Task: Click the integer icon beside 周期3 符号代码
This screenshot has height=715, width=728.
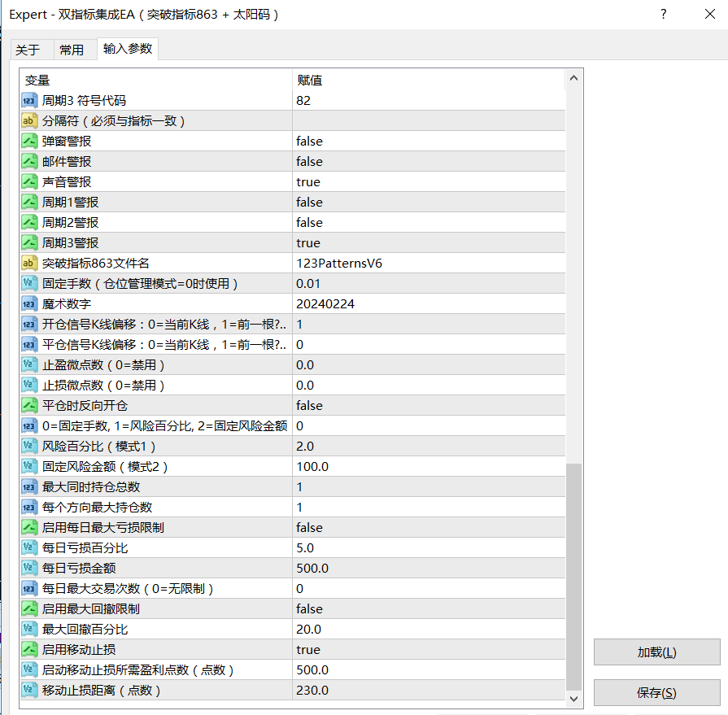Action: click(28, 101)
